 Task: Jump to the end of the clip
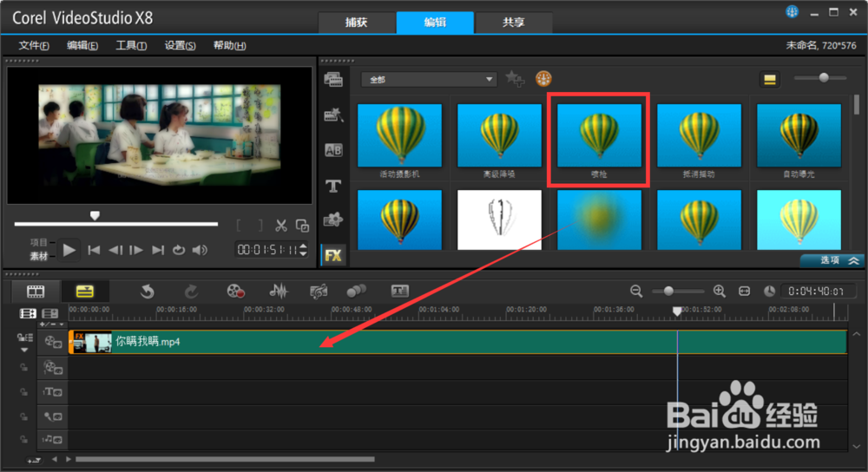click(158, 250)
